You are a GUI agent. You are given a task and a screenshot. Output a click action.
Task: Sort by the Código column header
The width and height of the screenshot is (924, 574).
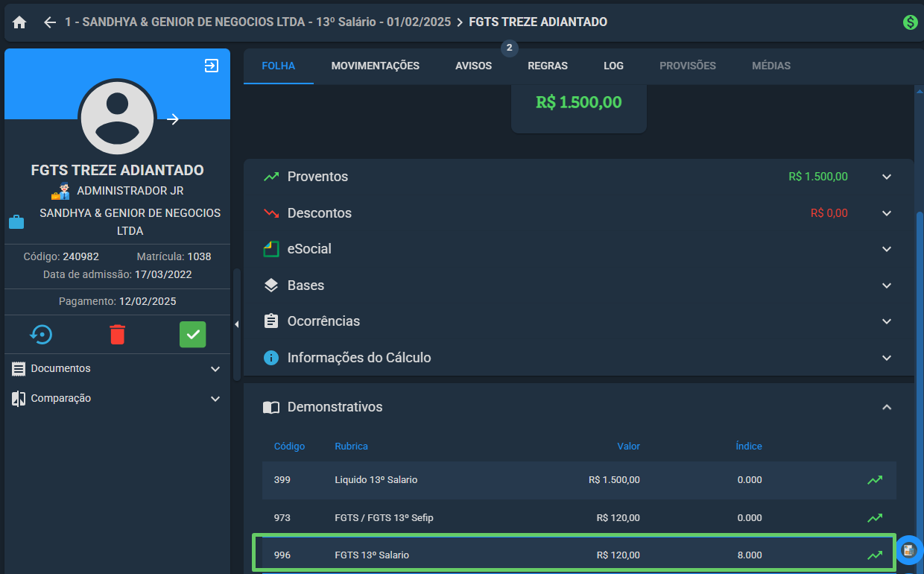pyautogui.click(x=289, y=447)
